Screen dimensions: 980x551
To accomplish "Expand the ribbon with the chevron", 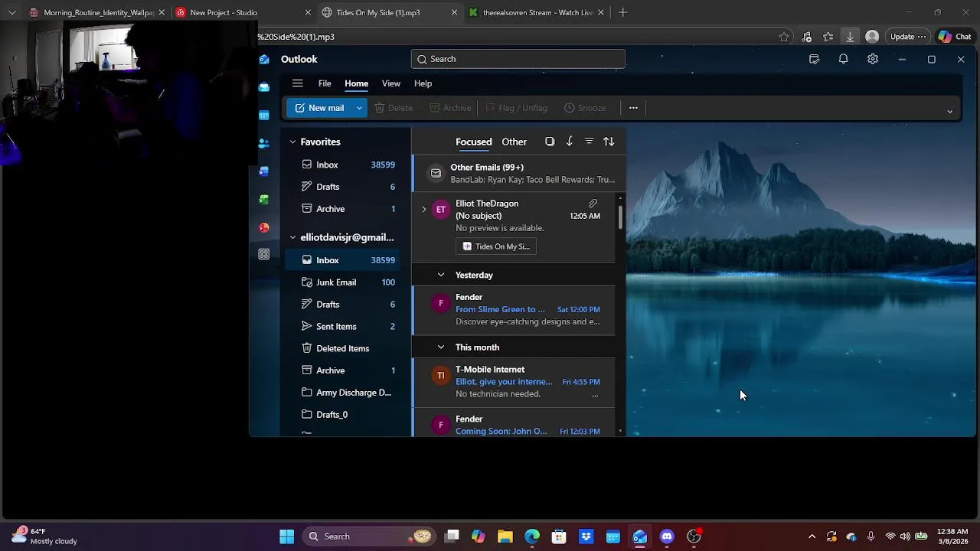I will point(949,112).
